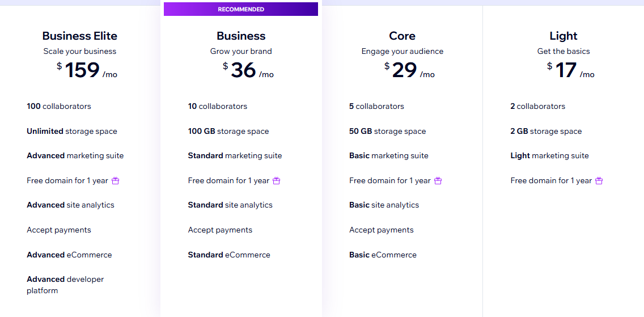Click gift icon in Light plan
This screenshot has width=644, height=317.
(599, 181)
